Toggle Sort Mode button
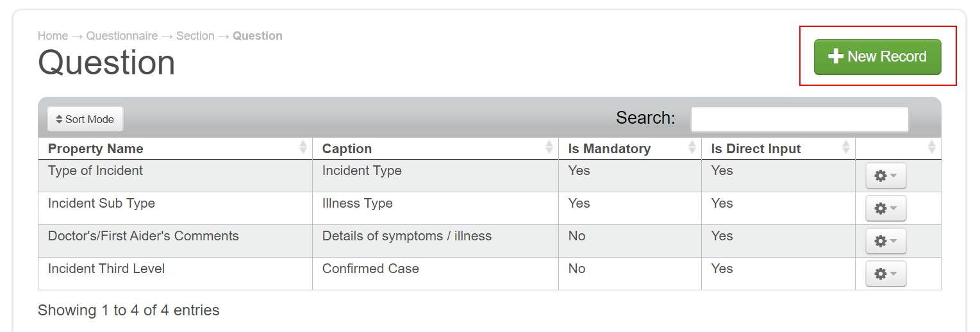This screenshot has width=980, height=332. 85,119
